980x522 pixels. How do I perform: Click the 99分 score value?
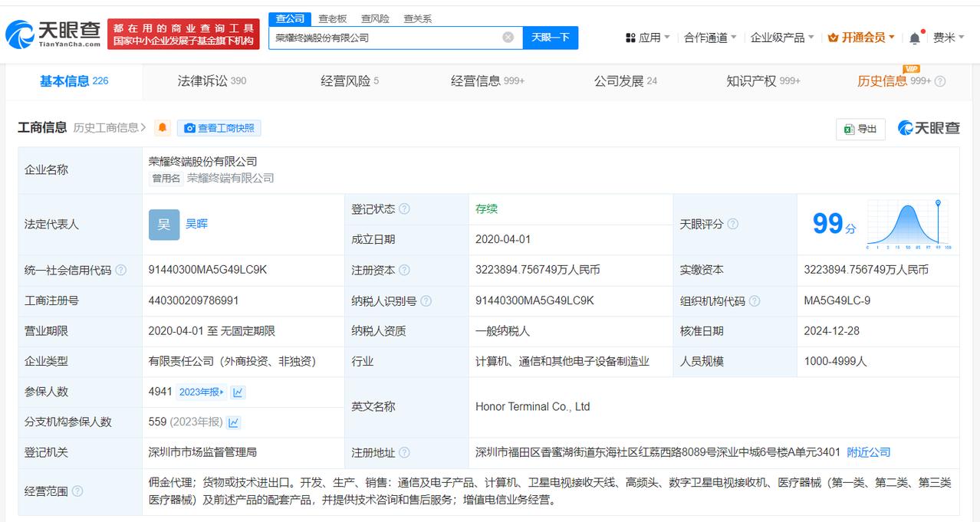[x=834, y=224]
